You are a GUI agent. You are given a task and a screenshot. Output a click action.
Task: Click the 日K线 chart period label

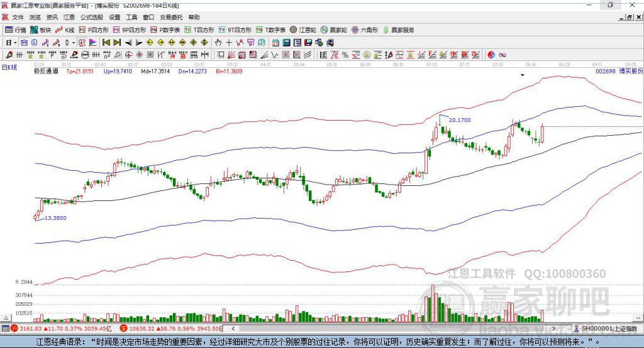(9, 67)
